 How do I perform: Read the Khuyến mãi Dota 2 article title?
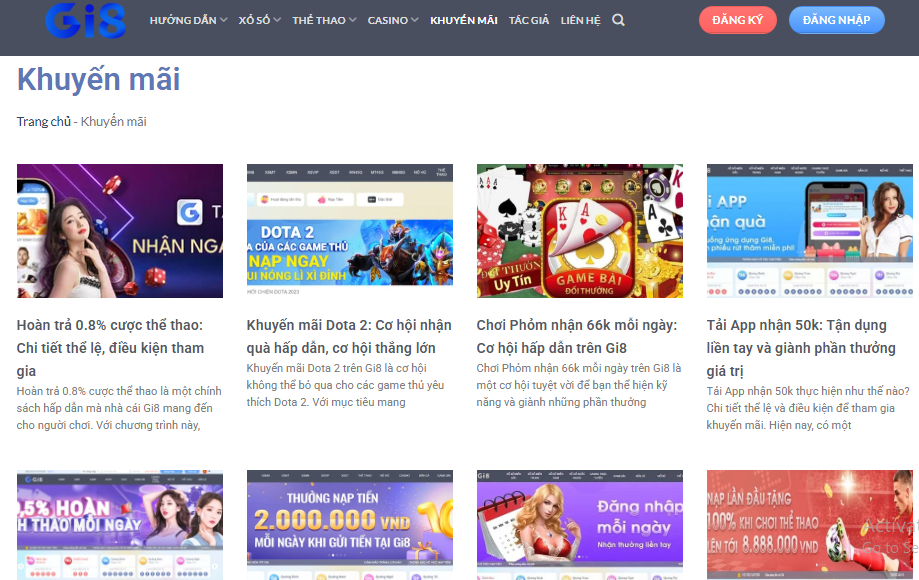point(349,336)
